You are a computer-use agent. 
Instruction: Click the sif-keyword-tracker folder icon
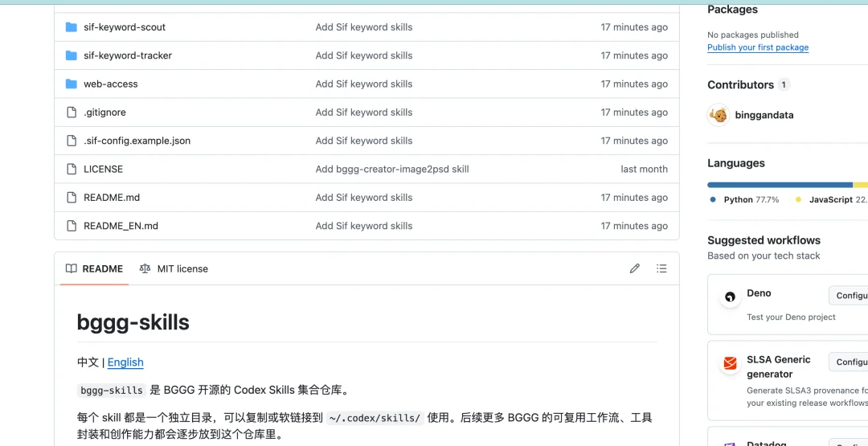coord(71,55)
